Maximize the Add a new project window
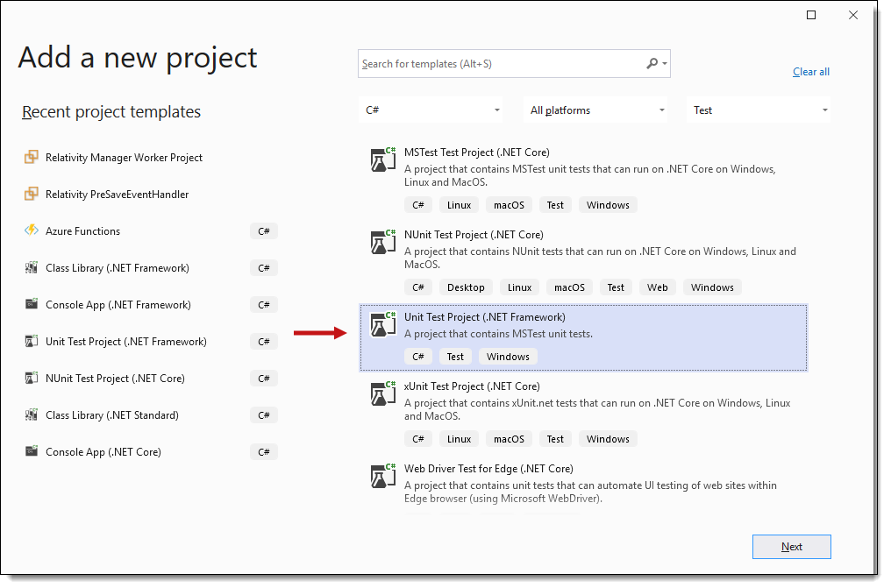Screen dimensions: 891x588 (811, 15)
